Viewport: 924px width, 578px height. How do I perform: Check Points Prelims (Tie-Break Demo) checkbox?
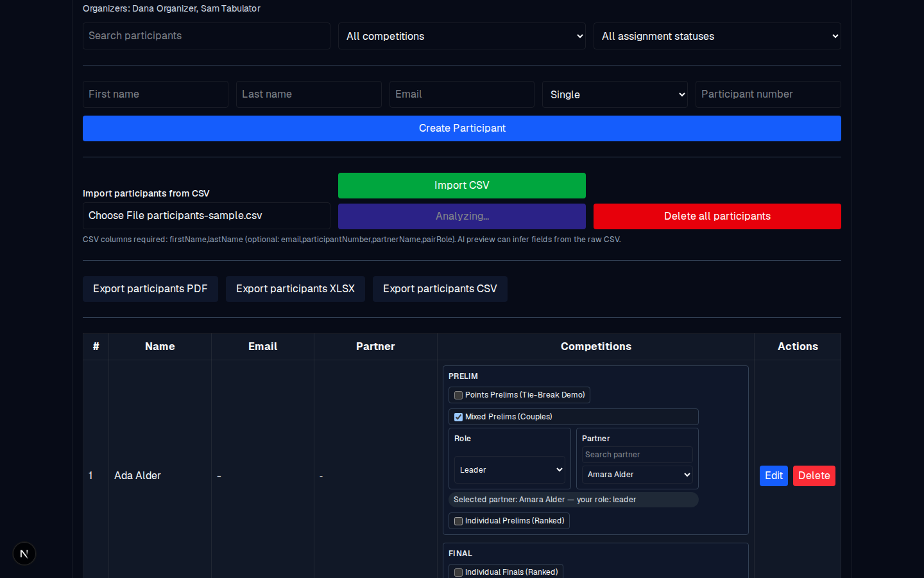[x=458, y=396]
